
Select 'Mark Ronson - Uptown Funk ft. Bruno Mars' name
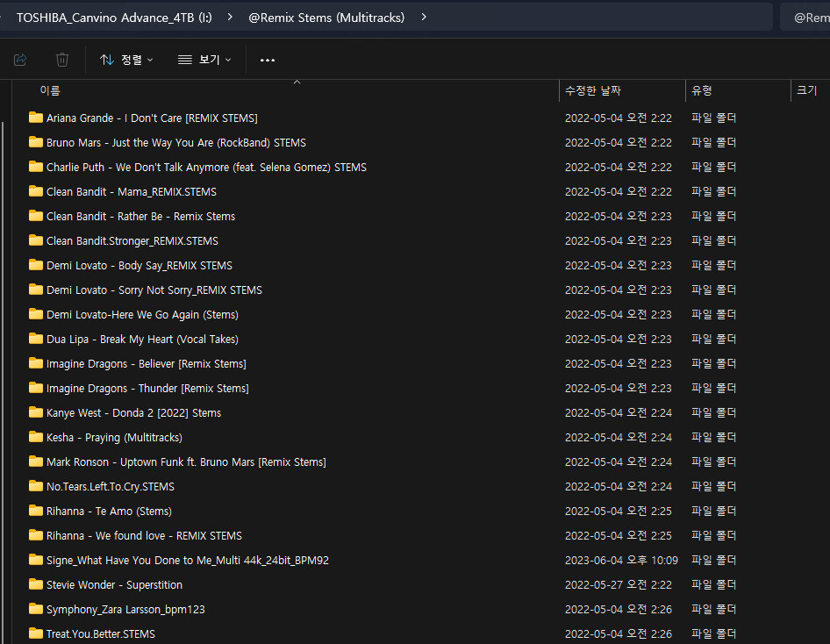click(186, 462)
